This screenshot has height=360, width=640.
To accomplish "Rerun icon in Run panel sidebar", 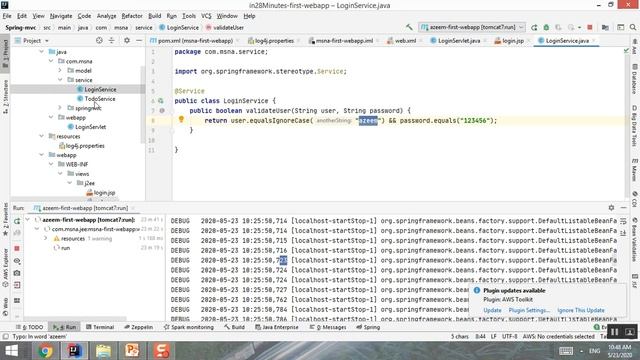I will pos(17,221).
